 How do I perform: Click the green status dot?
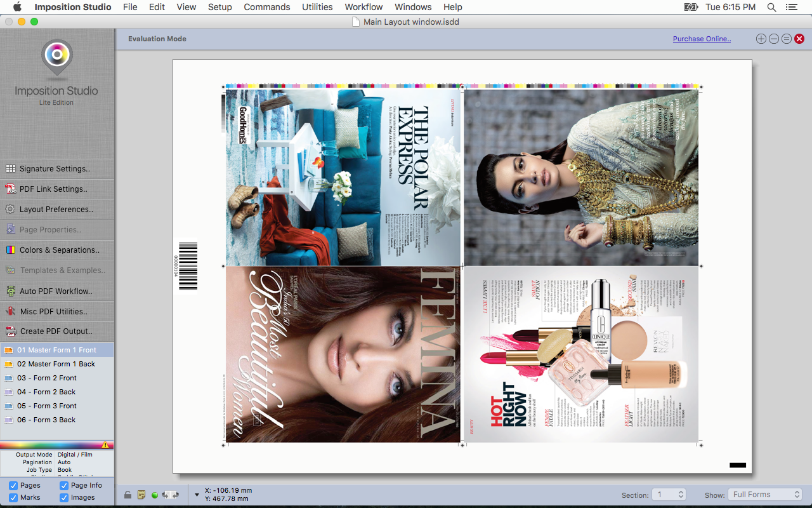click(155, 495)
